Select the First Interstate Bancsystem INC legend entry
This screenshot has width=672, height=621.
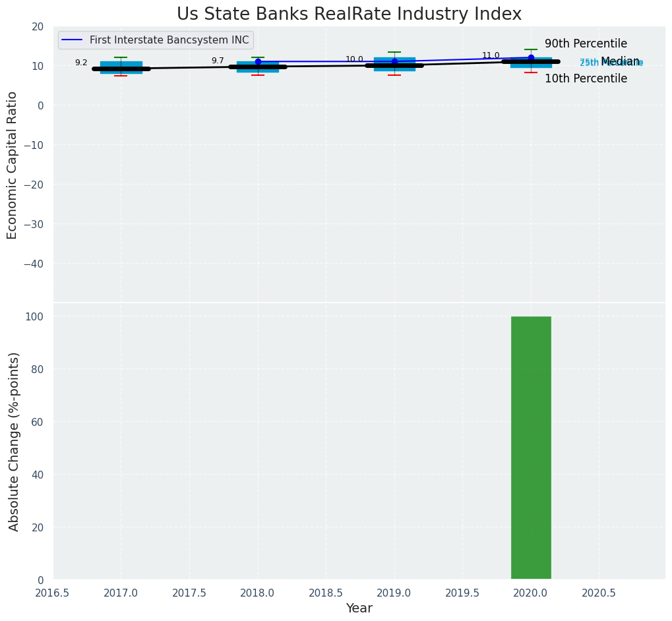[169, 40]
